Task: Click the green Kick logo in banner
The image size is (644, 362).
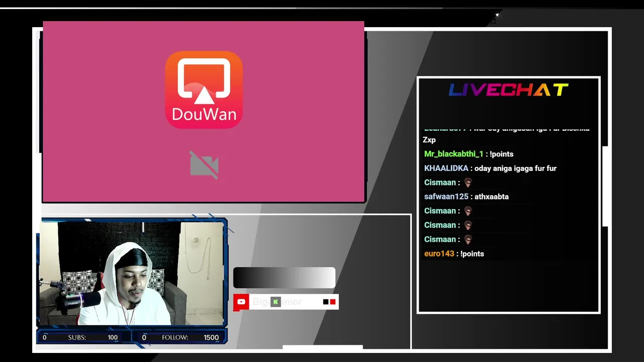Action: click(x=275, y=302)
